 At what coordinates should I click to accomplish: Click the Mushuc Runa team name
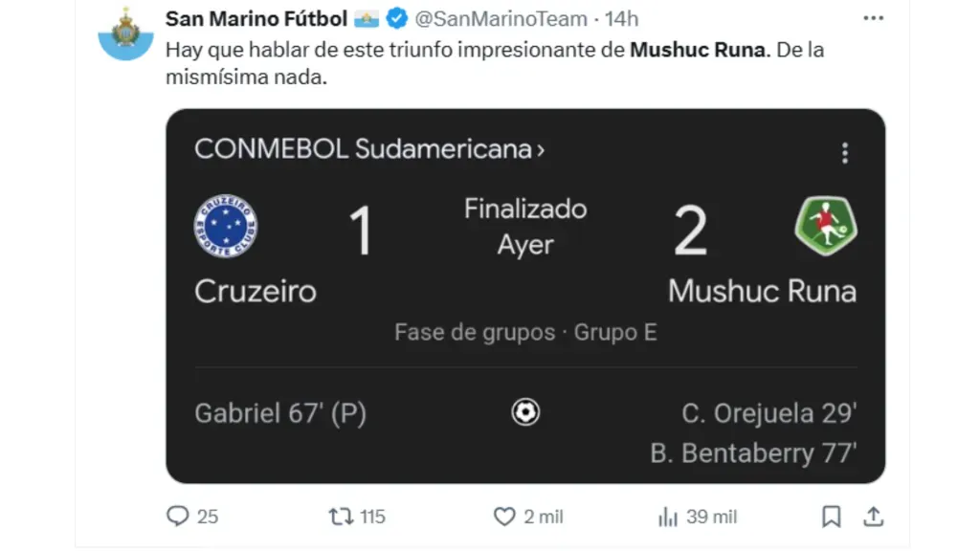point(762,291)
